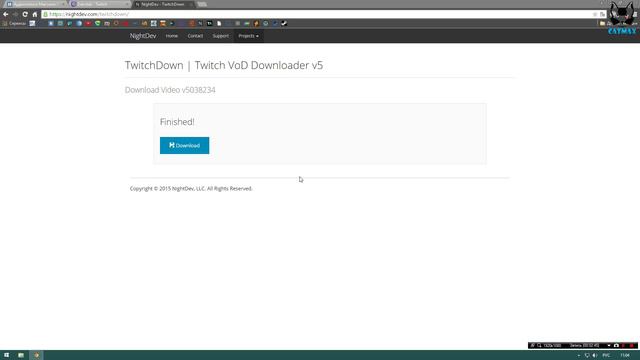Click the NightDev brand logo text
Image resolution: width=640 pixels, height=360 pixels.
tap(143, 36)
